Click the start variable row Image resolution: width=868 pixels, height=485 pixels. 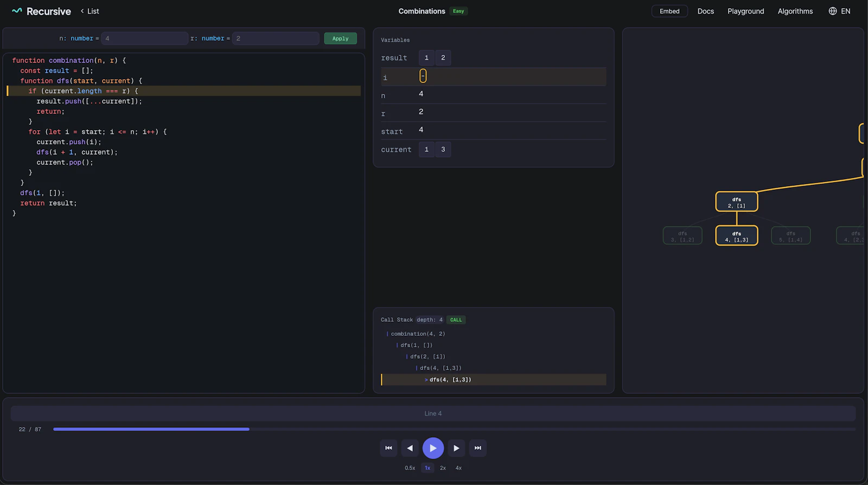pos(494,131)
